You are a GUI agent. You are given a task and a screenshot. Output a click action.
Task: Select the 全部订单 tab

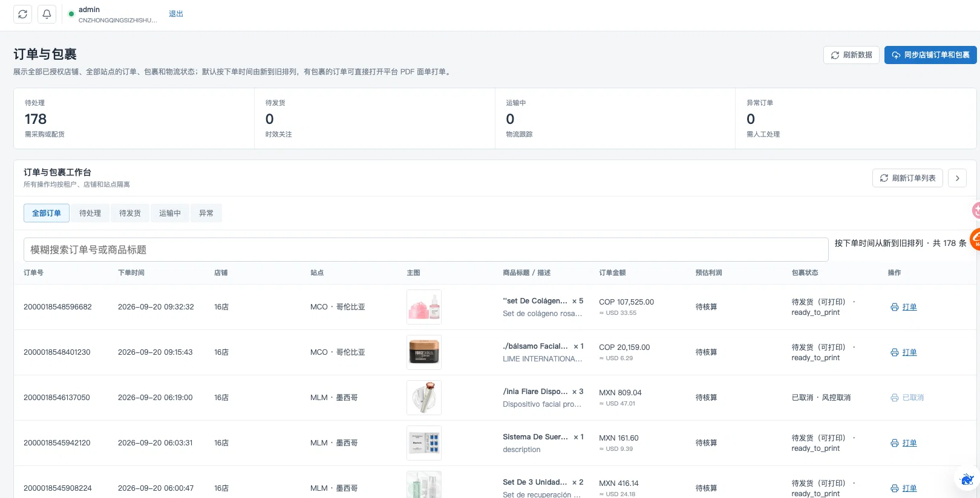(47, 213)
